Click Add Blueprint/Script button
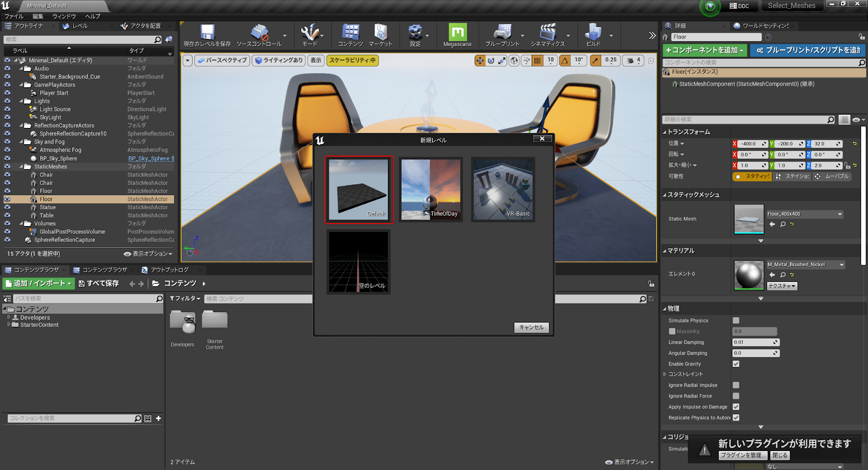 [x=808, y=50]
